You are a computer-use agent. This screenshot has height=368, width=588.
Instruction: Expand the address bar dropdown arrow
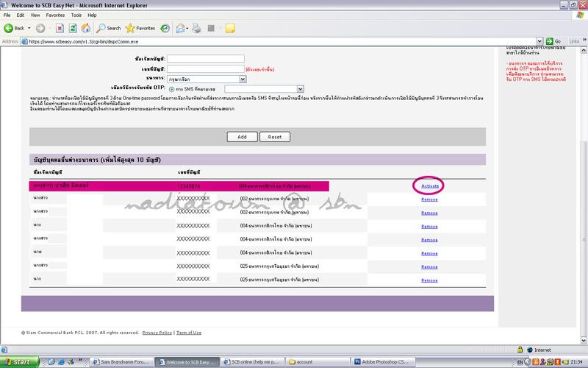[x=539, y=41]
